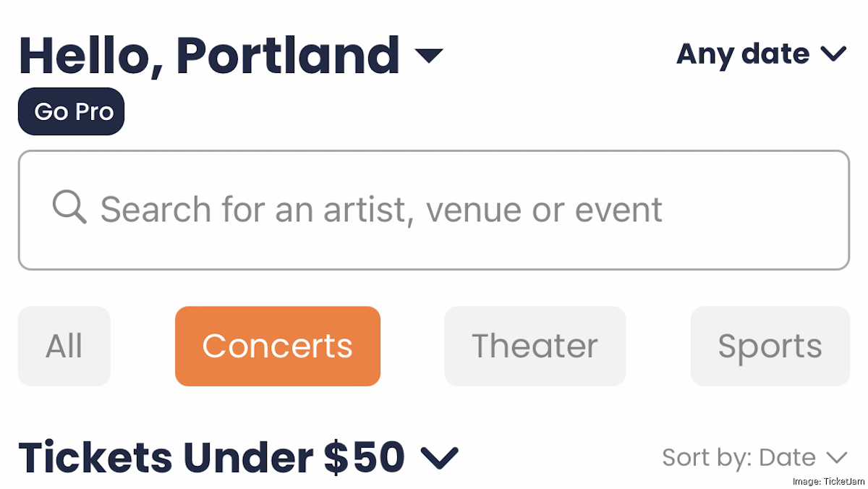Click the Go Pro button
The image size is (868, 489).
70,111
